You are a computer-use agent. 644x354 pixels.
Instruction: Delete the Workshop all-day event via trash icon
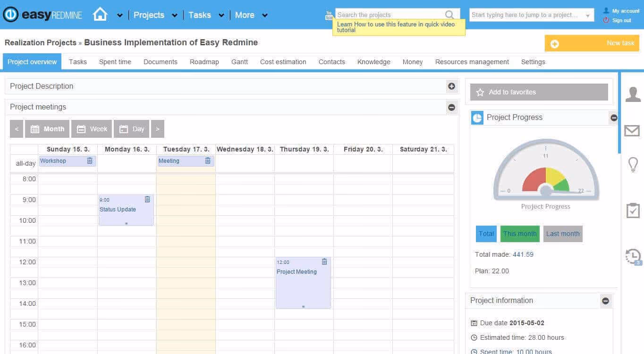[x=89, y=161]
